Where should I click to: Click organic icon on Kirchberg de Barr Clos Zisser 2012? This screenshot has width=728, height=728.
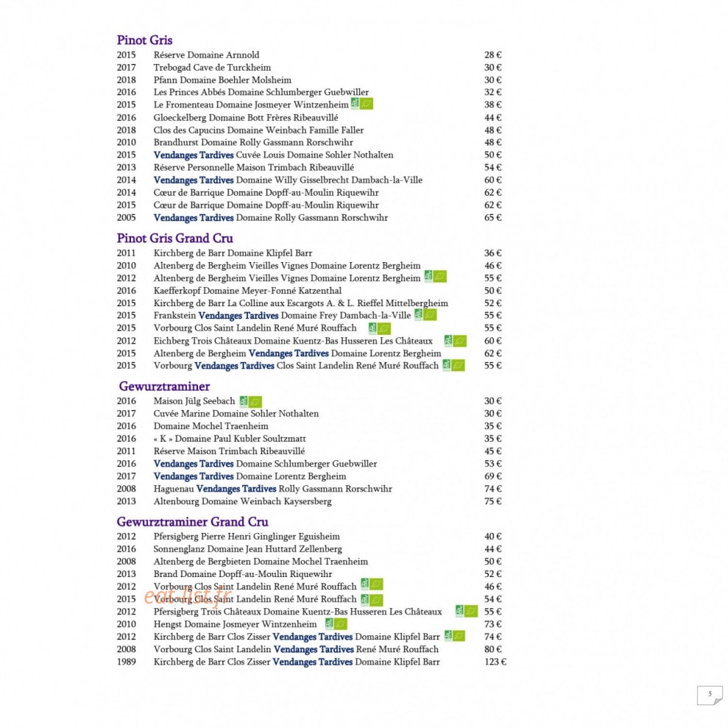[454, 635]
